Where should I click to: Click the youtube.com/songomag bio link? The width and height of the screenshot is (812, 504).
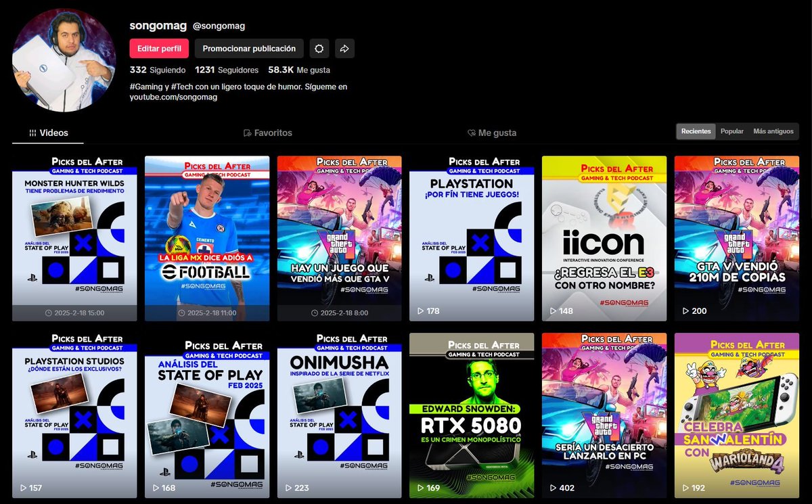(x=173, y=97)
